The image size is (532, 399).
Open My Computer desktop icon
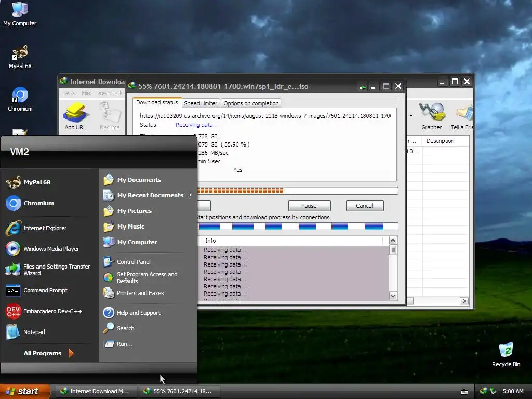coord(20,14)
